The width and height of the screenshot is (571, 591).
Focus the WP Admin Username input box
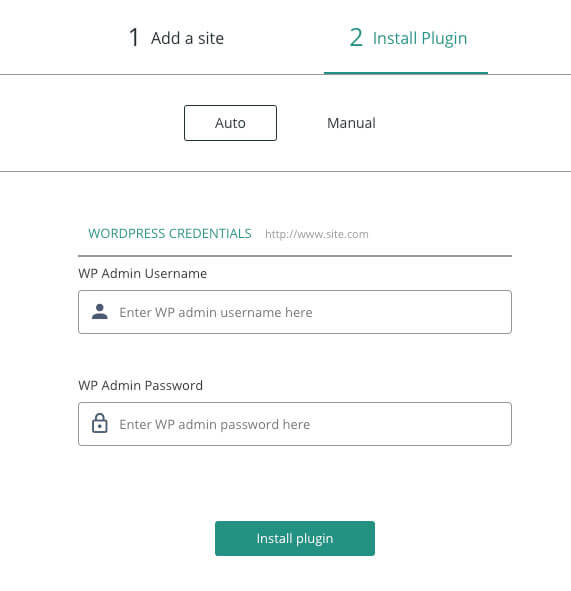coord(295,312)
